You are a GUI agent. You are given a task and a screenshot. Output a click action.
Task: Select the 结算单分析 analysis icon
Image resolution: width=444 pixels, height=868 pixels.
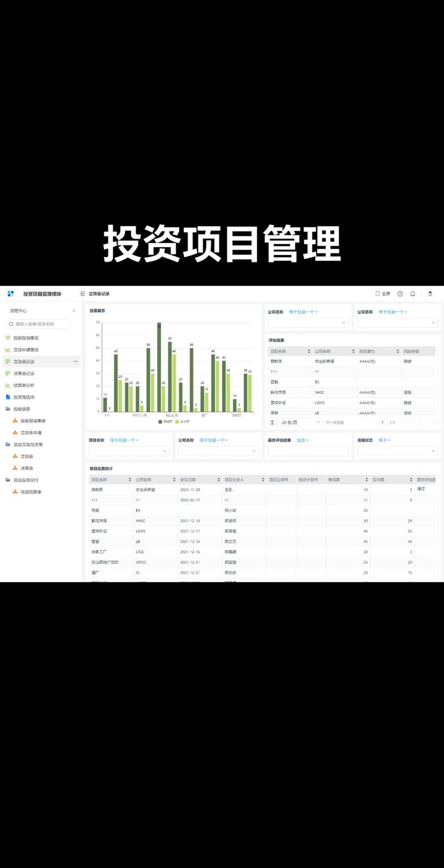point(7,385)
